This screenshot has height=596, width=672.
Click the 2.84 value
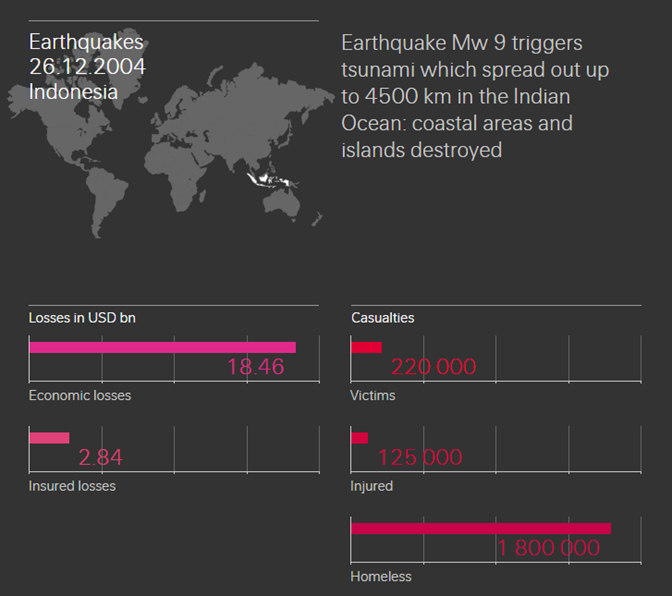click(x=101, y=457)
